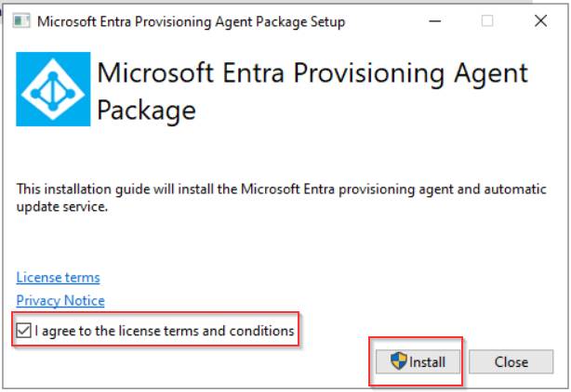Open the License terms link
This screenshot has width=571, height=392.
[58, 277]
